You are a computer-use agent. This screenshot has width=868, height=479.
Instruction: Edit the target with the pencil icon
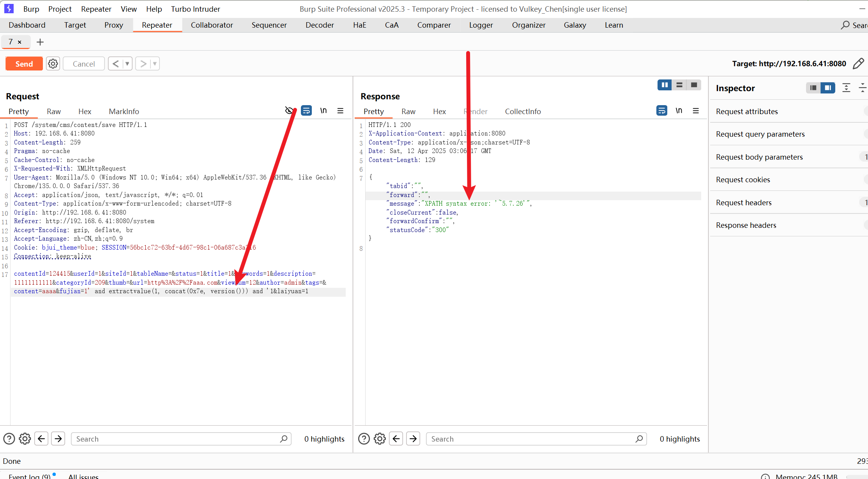(x=859, y=63)
